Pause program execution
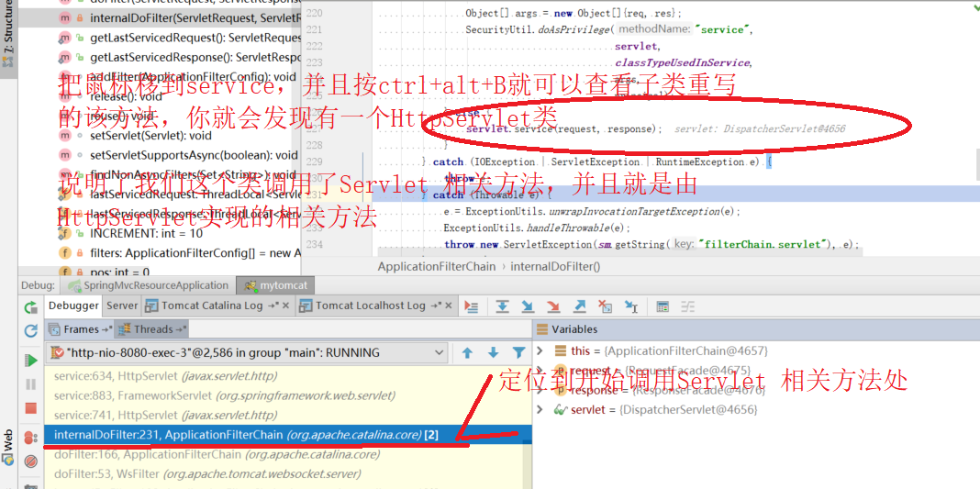This screenshot has height=489, width=980. 30,384
